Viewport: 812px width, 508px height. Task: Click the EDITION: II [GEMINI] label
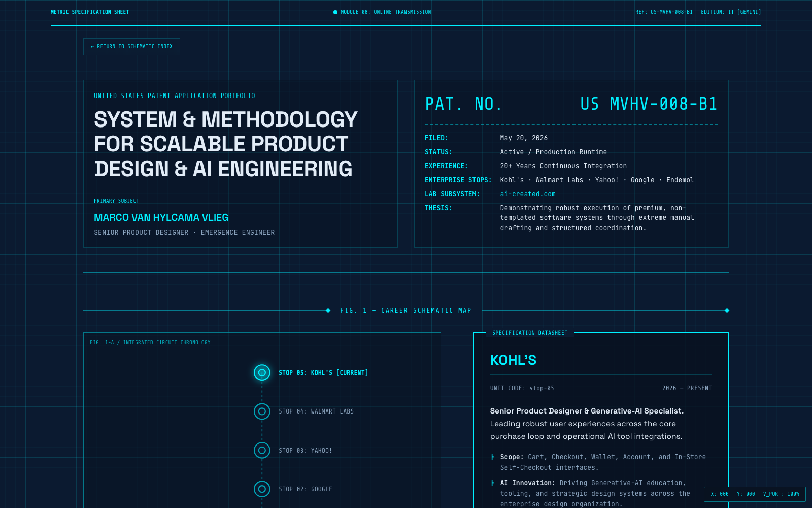click(x=731, y=12)
